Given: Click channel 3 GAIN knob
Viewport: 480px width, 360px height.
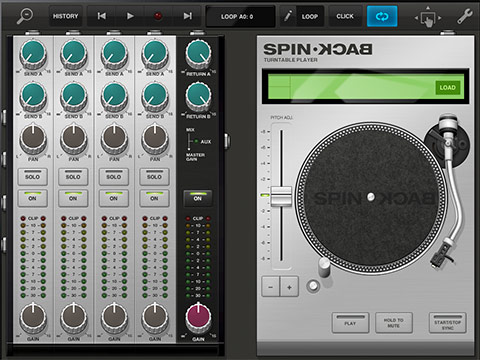Looking at the screenshot, I should pos(114,318).
